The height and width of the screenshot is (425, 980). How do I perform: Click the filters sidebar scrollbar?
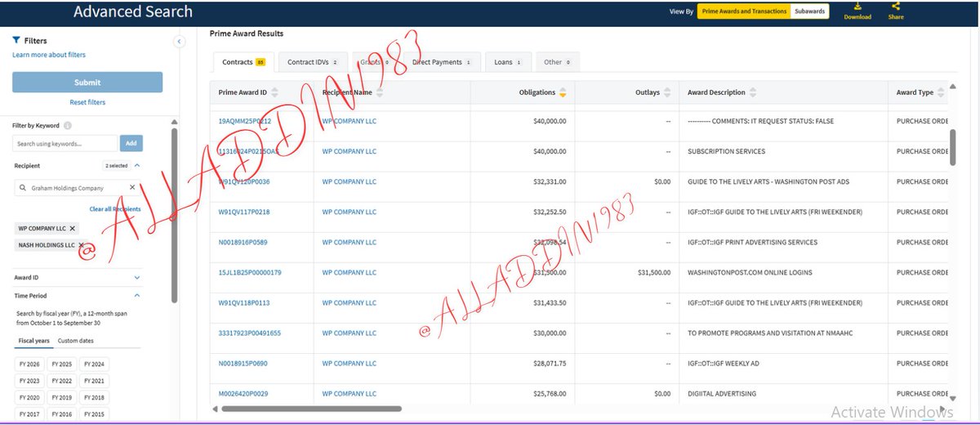(174, 214)
